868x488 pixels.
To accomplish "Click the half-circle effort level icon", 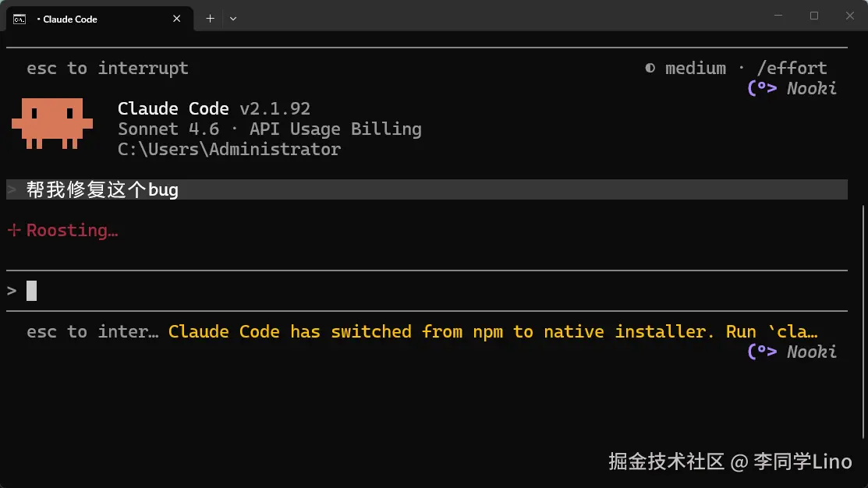I will 650,69.
